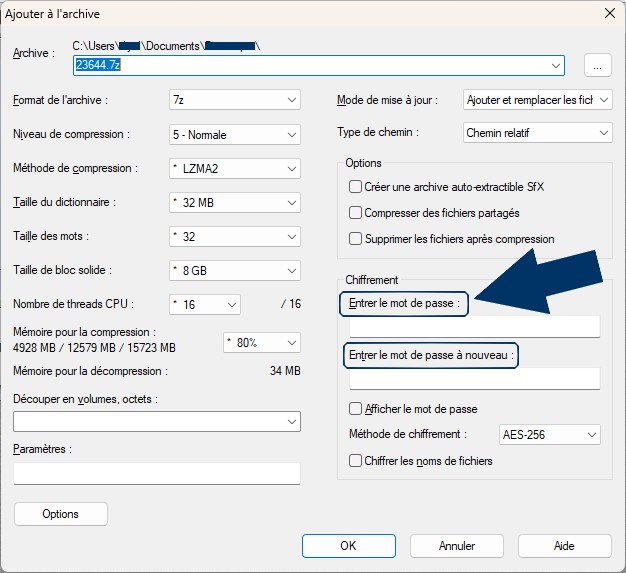Open the memory usage 80% dropdown

tap(262, 343)
